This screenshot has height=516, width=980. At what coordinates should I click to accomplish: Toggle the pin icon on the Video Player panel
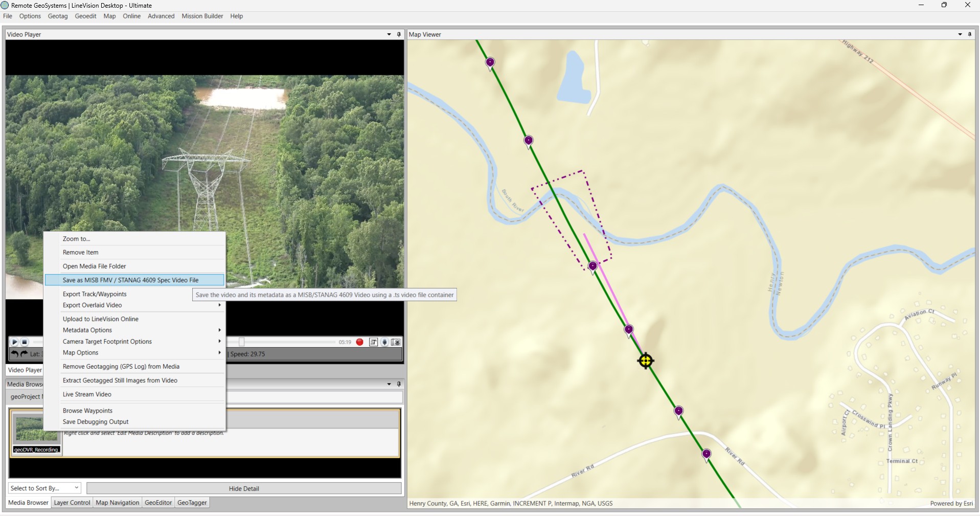point(398,34)
